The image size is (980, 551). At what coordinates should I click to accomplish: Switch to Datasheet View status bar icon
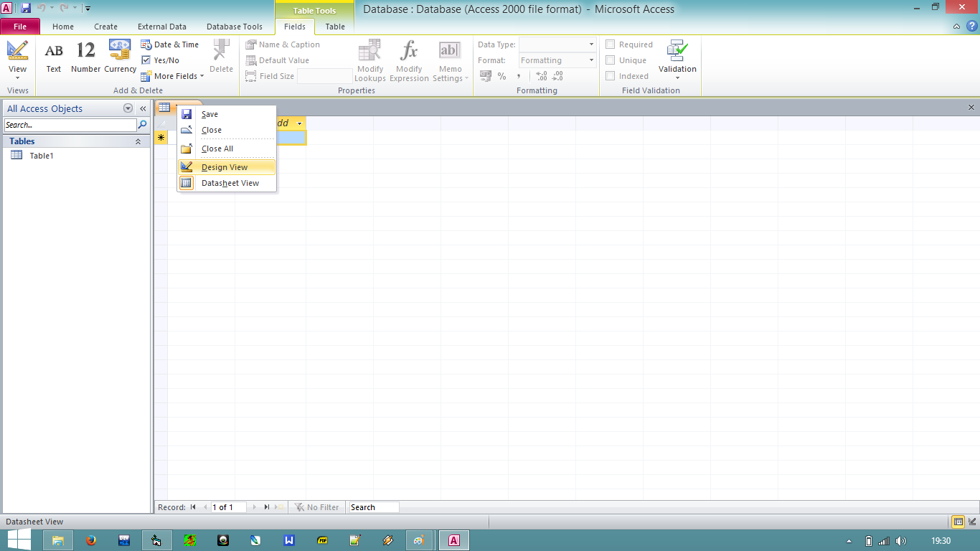(958, 522)
